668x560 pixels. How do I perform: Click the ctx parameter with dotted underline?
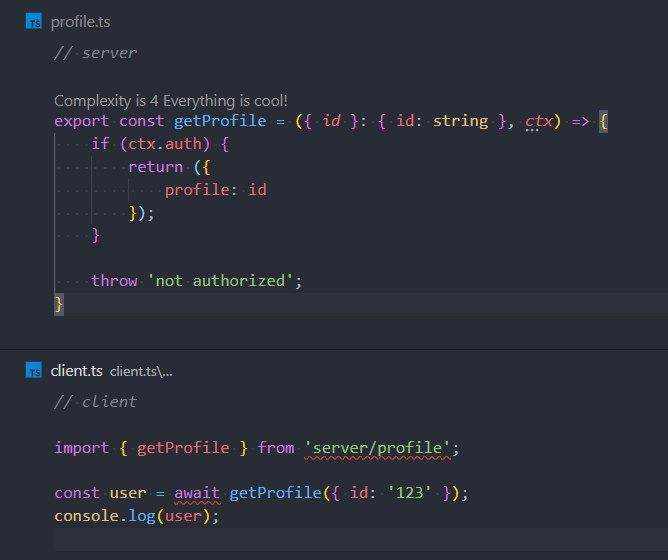coord(538,121)
